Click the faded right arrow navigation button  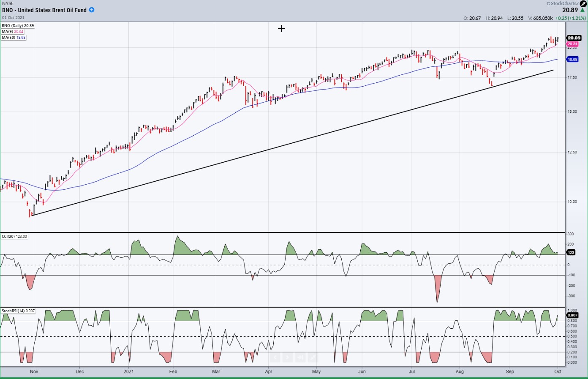click(287, 358)
